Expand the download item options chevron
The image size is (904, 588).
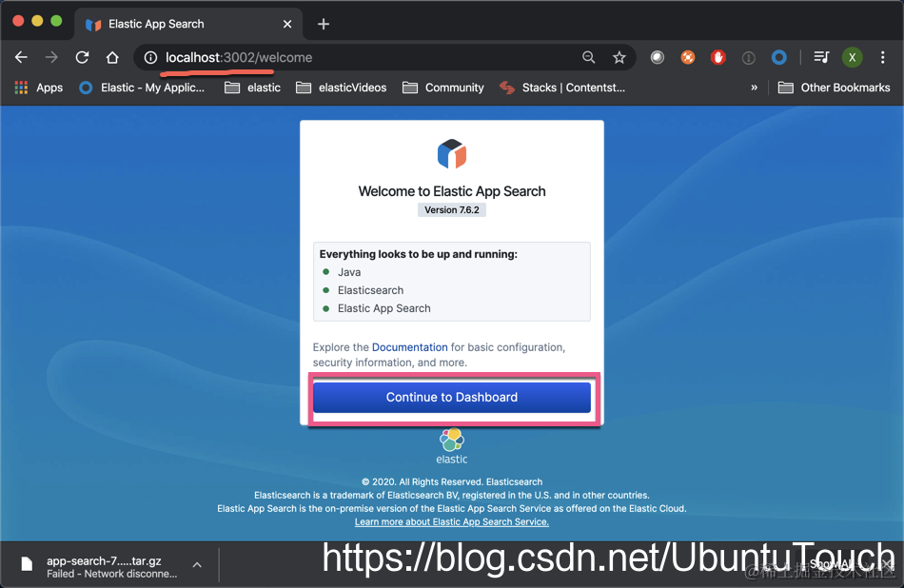point(197,565)
